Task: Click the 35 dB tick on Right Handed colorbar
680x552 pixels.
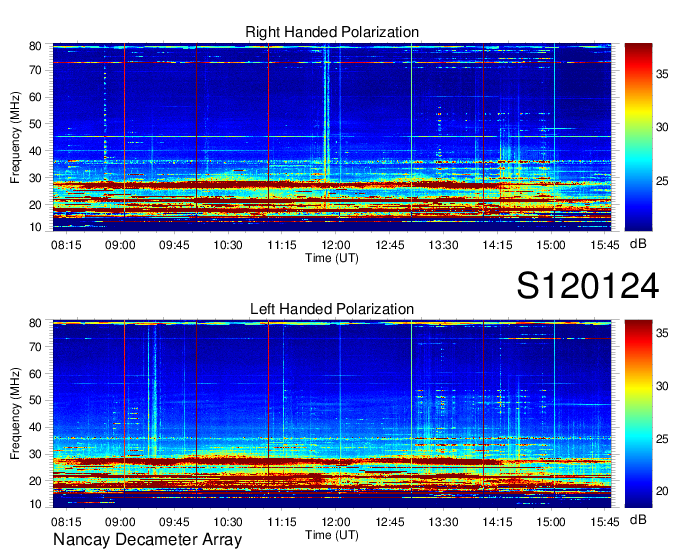Action: tap(662, 74)
